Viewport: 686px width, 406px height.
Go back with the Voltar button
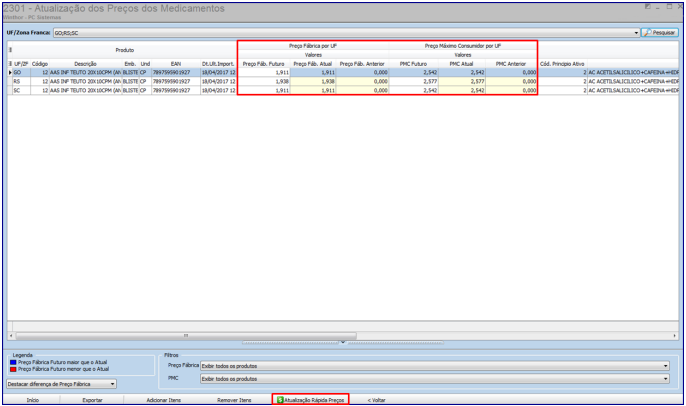click(x=376, y=400)
